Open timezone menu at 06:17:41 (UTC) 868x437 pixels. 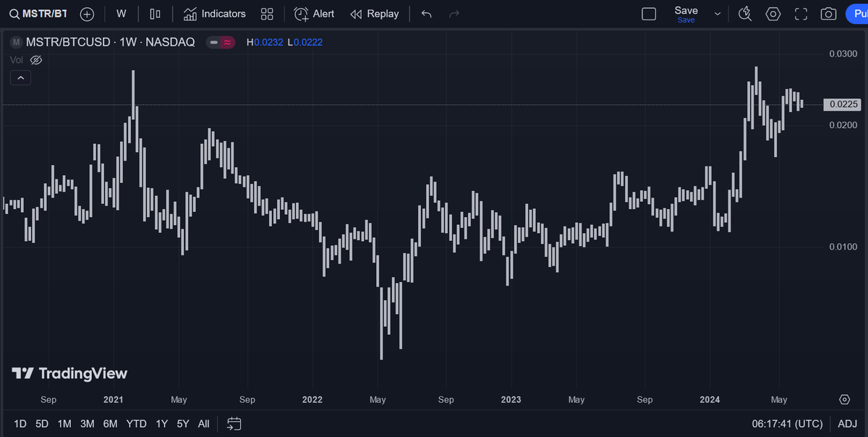tap(787, 423)
